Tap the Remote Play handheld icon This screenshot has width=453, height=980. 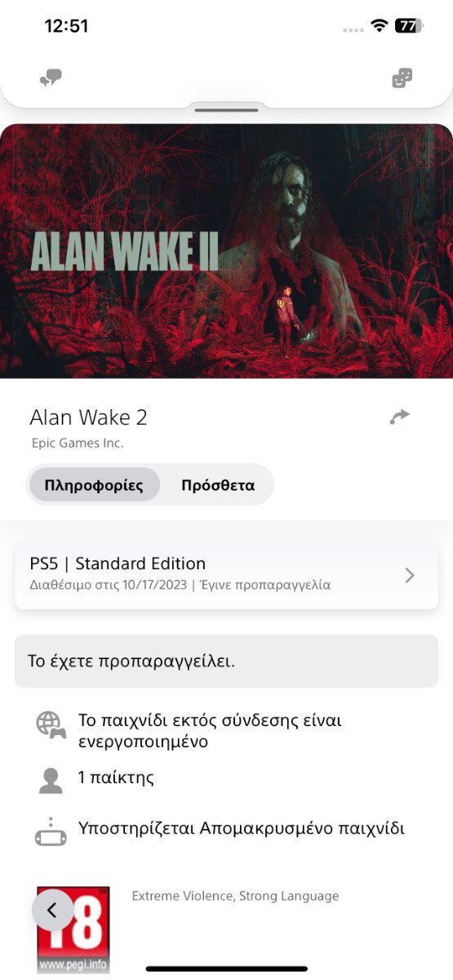click(51, 831)
